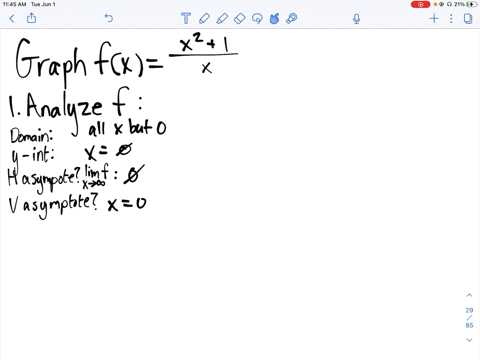The height and width of the screenshot is (360, 480).
Task: Open the three-dot more options menu
Action: (451, 18)
